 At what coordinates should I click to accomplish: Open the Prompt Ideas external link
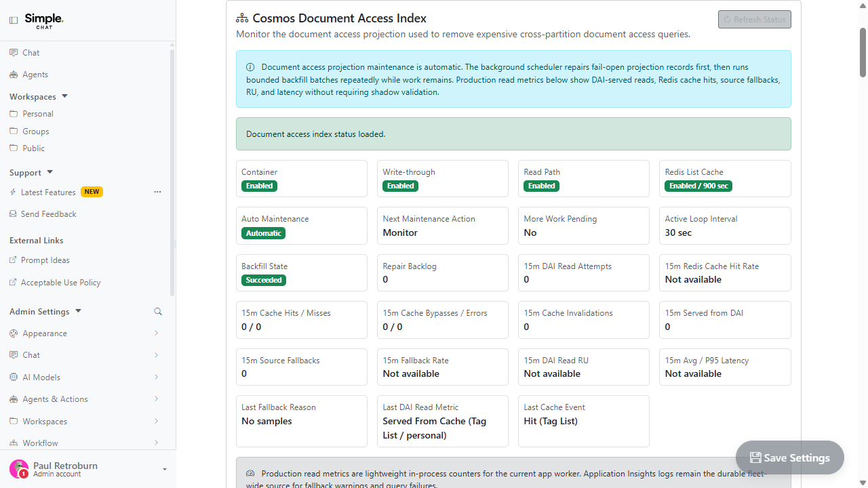pos(45,260)
